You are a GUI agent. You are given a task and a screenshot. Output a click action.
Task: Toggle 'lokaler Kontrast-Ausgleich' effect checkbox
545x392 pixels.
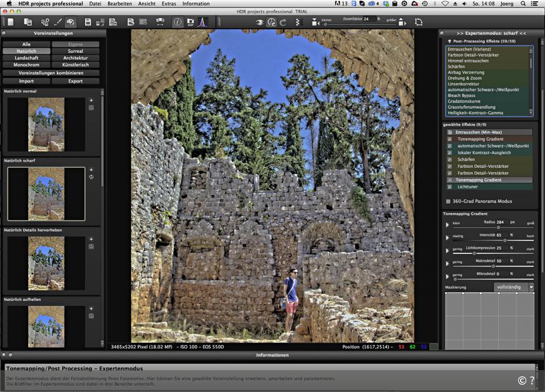pos(450,153)
